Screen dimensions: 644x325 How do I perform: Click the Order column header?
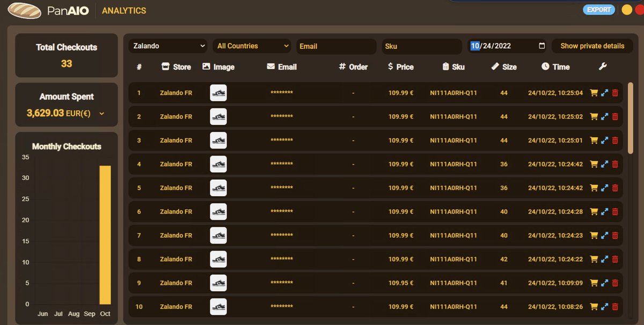point(353,67)
